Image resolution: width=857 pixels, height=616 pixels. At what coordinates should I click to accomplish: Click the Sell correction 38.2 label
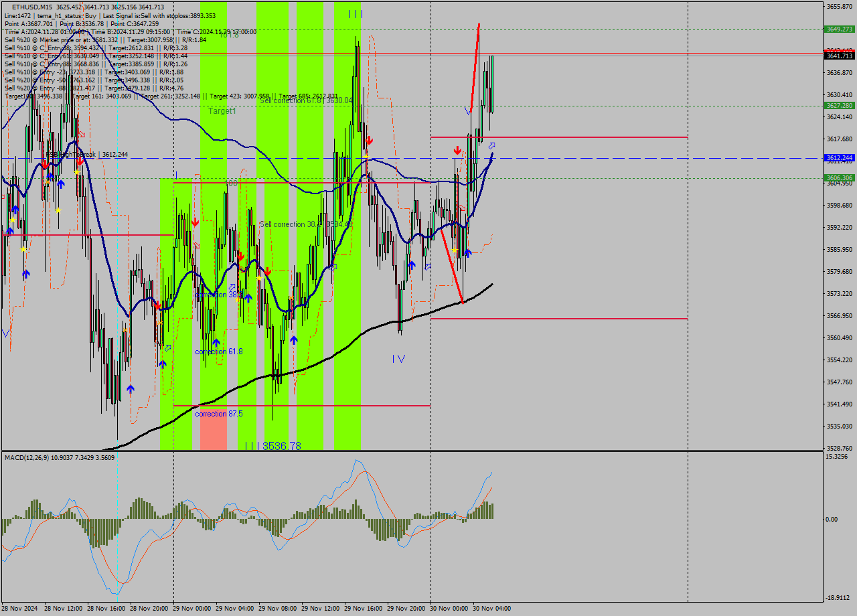(305, 224)
